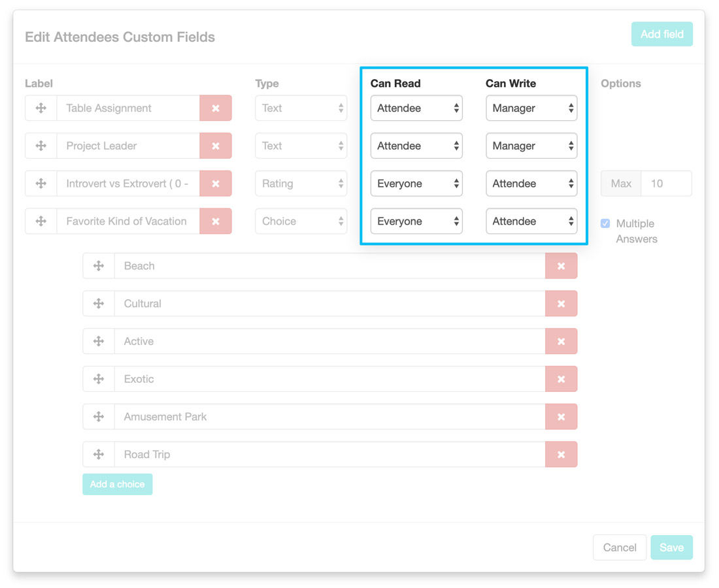Image resolution: width=719 pixels, height=588 pixels.
Task: Open Can Read dropdown for Favorite Kind of Vacation
Action: click(416, 221)
